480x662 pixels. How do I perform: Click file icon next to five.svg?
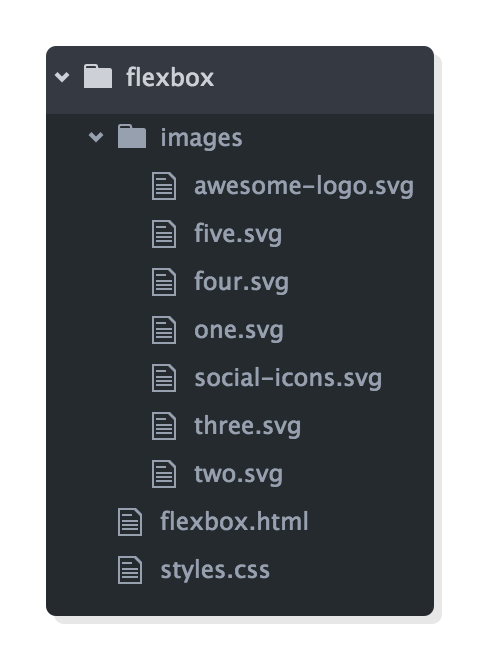164,234
